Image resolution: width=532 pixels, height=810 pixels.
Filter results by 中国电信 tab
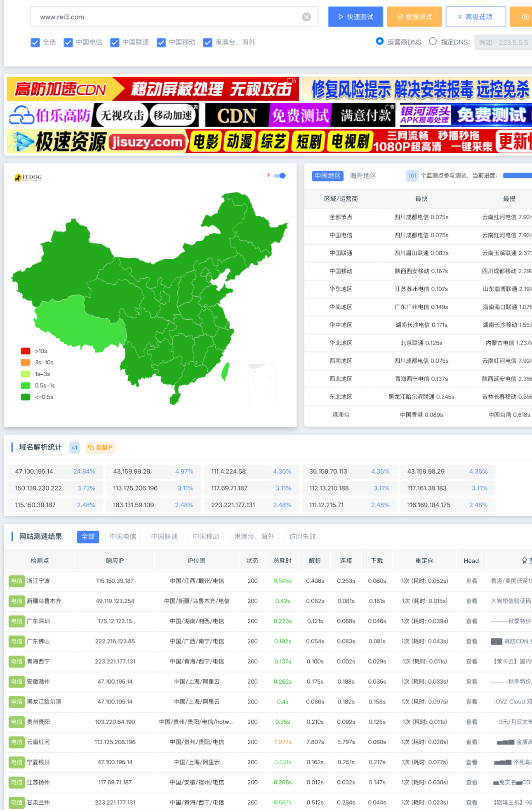[x=123, y=537]
